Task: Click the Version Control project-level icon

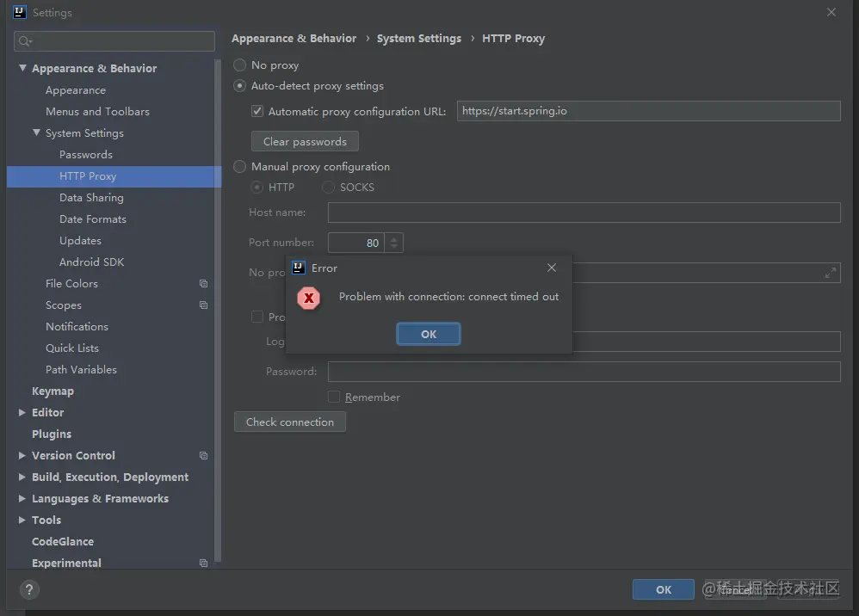Action: point(204,456)
